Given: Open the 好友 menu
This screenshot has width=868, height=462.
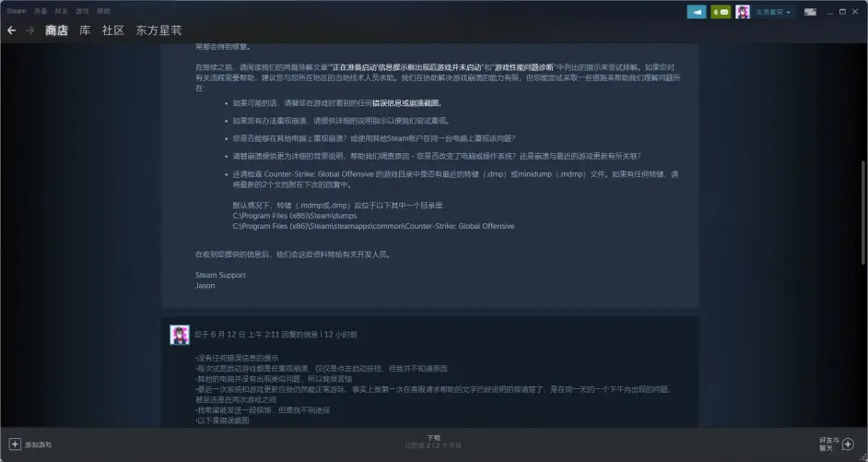Looking at the screenshot, I should (x=62, y=11).
